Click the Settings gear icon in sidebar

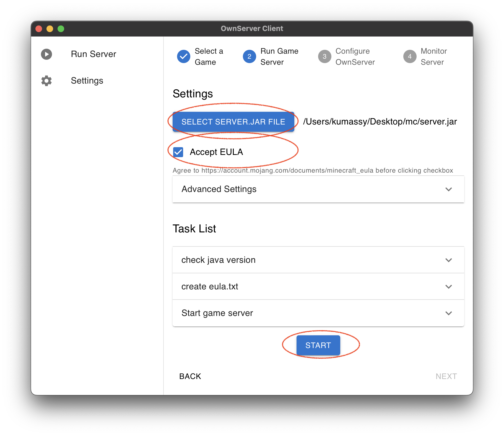[x=46, y=81]
